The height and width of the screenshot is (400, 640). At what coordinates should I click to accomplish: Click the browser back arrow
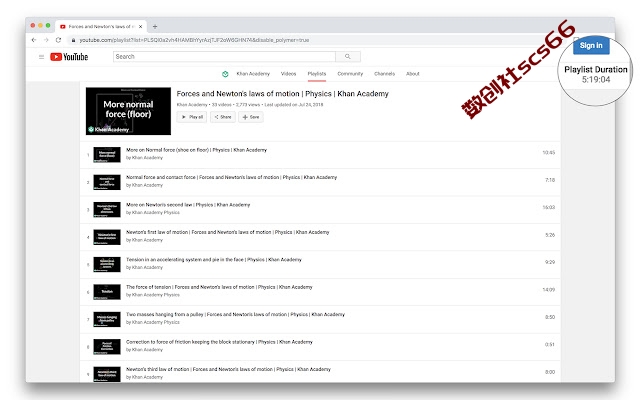pos(34,40)
